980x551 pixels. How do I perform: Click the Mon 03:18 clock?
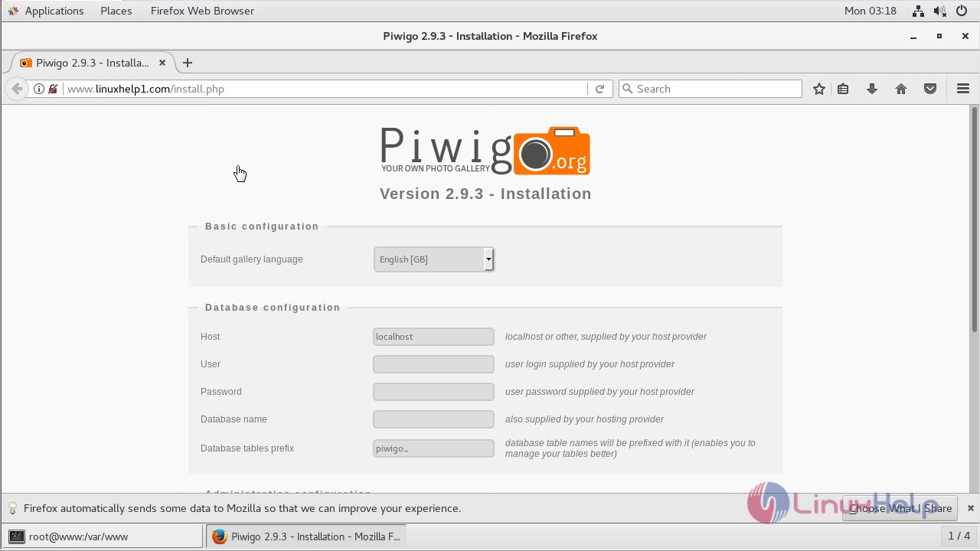coord(870,11)
